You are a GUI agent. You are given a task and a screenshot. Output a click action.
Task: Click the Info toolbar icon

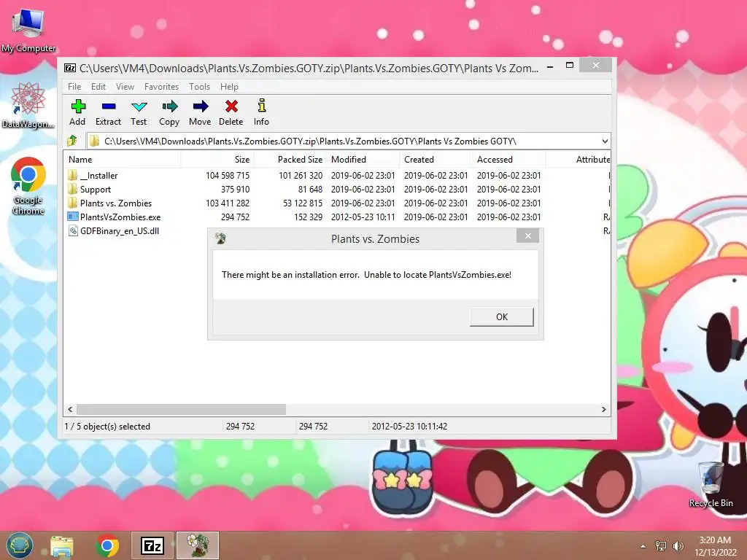click(262, 106)
